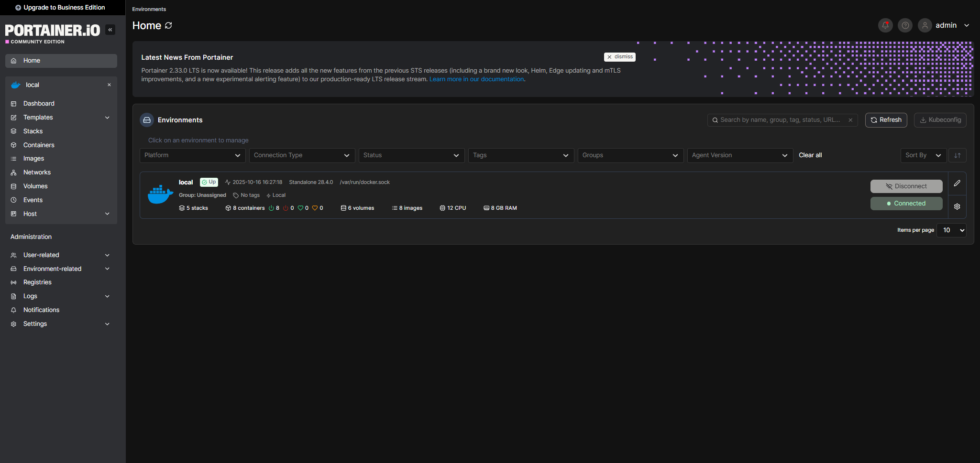Click the notifications bell icon
Screen dimensions: 980x463
[885, 25]
